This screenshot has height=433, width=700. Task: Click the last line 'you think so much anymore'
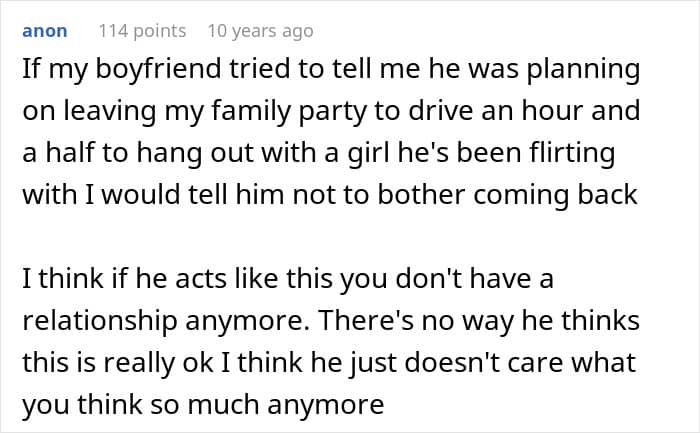[203, 406]
